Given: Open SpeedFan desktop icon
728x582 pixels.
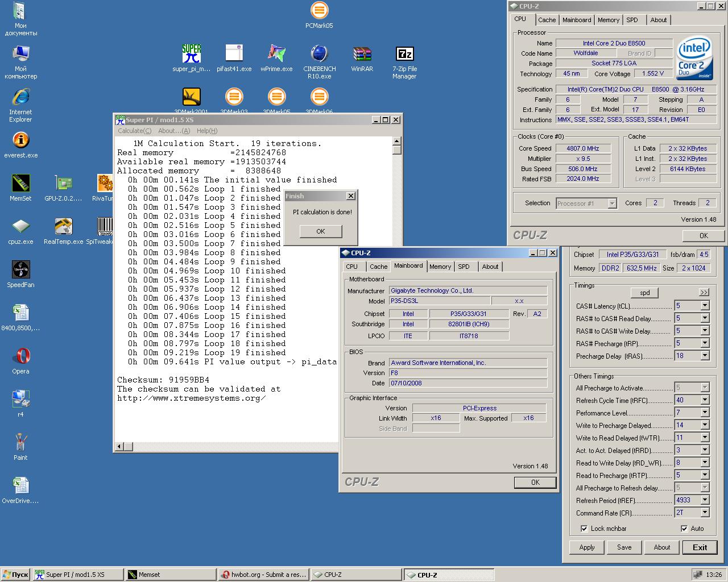Looking at the screenshot, I should 20,275.
